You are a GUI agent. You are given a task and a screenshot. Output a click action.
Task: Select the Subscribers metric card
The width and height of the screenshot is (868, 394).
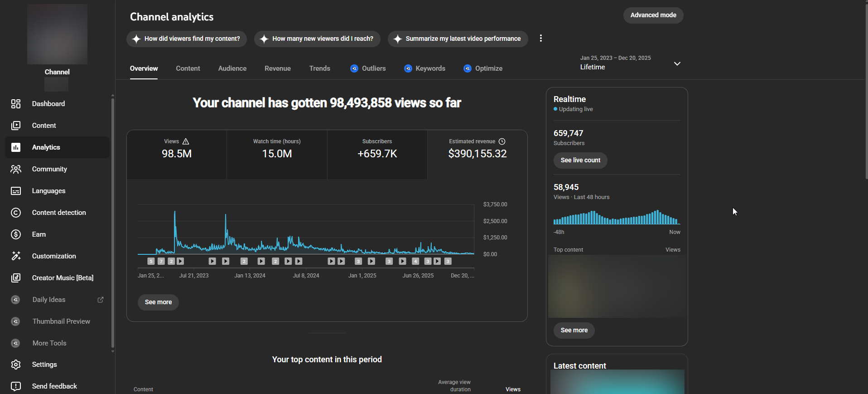pyautogui.click(x=377, y=154)
